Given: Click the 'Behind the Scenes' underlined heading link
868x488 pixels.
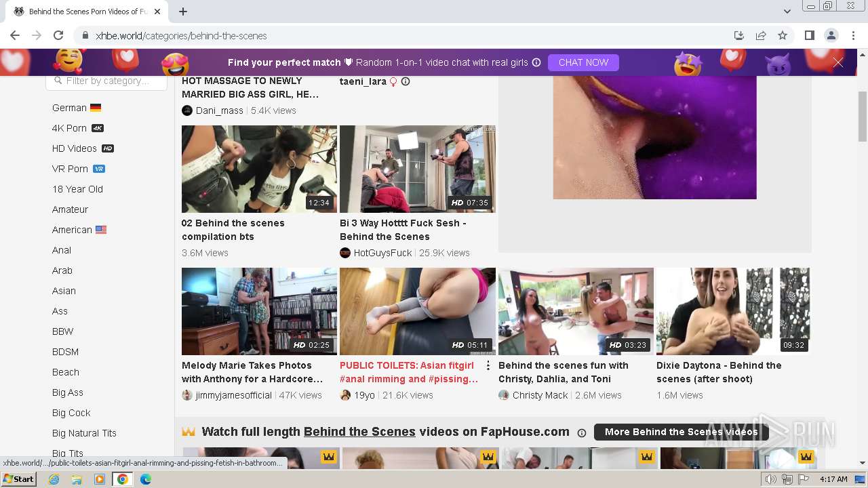Looking at the screenshot, I should (359, 432).
